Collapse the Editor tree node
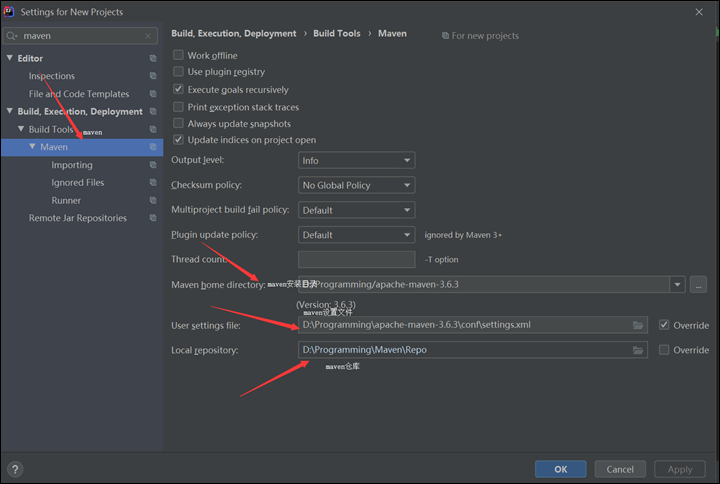The image size is (720, 484). (x=10, y=58)
